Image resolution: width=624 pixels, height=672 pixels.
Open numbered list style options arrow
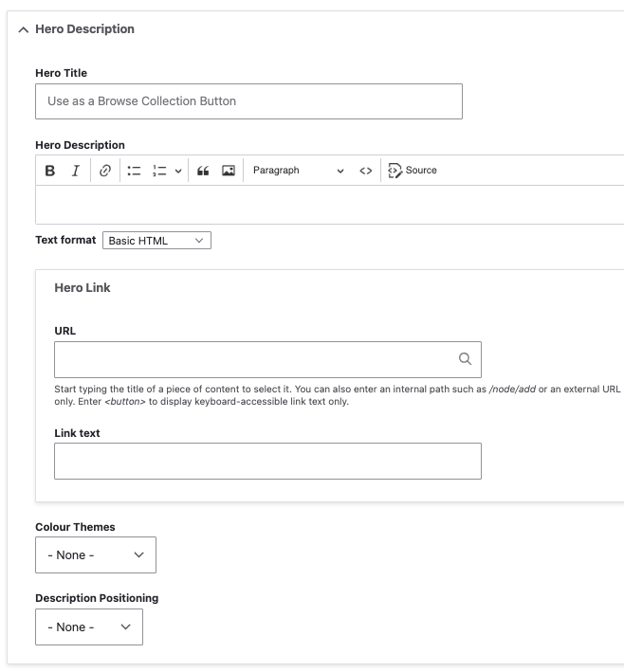point(178,171)
